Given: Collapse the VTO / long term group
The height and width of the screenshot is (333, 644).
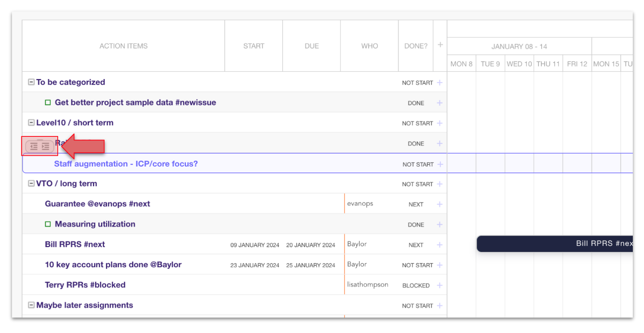Looking at the screenshot, I should coord(31,183).
